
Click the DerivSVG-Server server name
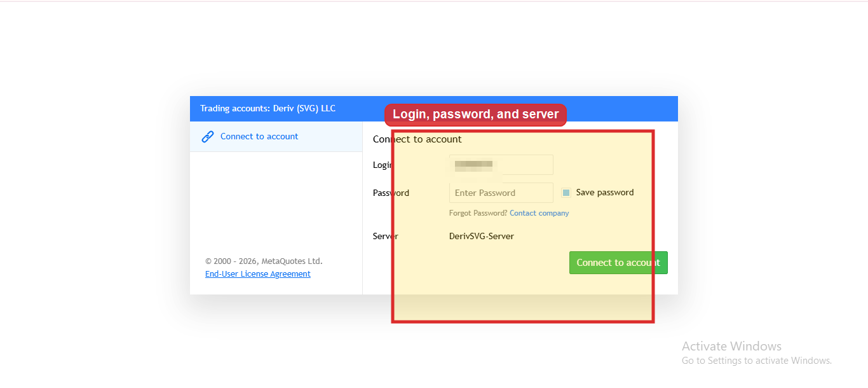[x=482, y=236]
